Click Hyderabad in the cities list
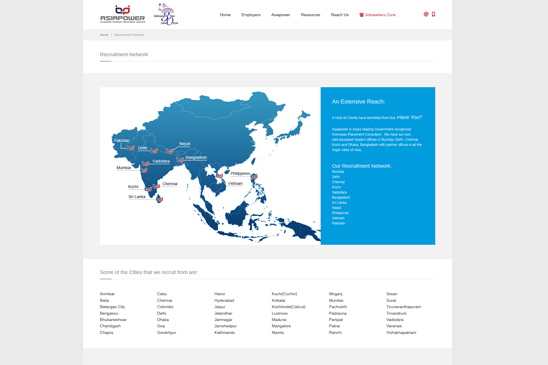This screenshot has width=548, height=365. pyautogui.click(x=224, y=300)
